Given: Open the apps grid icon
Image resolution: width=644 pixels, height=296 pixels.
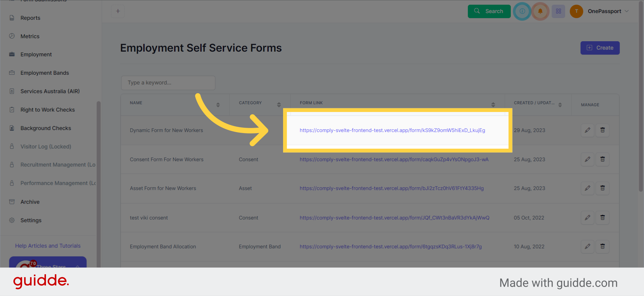Looking at the screenshot, I should [x=558, y=11].
